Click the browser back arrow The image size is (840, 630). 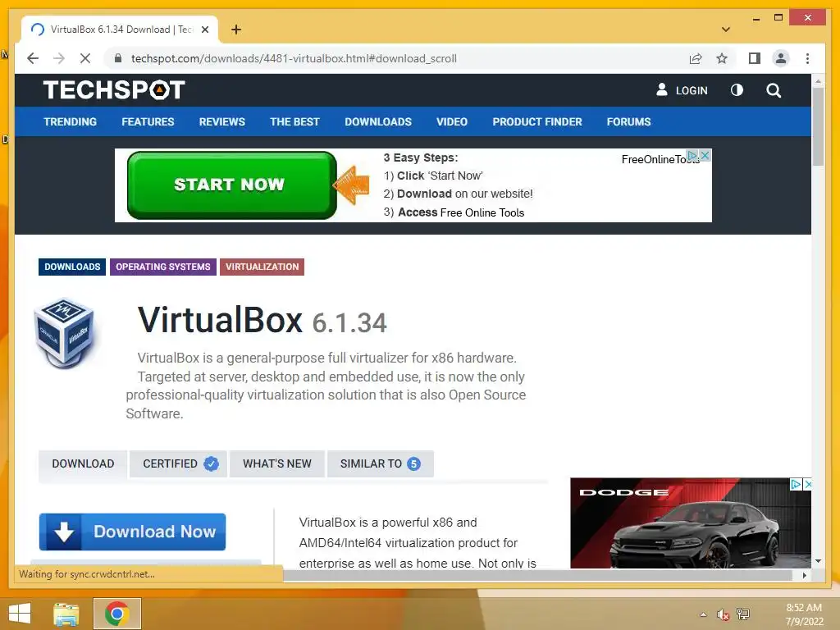[x=33, y=58]
